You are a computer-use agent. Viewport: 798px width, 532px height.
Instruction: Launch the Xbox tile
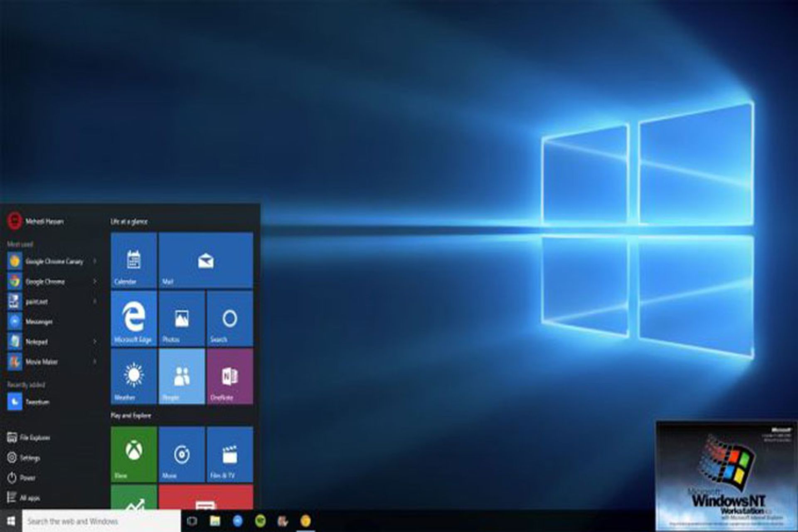point(134,454)
